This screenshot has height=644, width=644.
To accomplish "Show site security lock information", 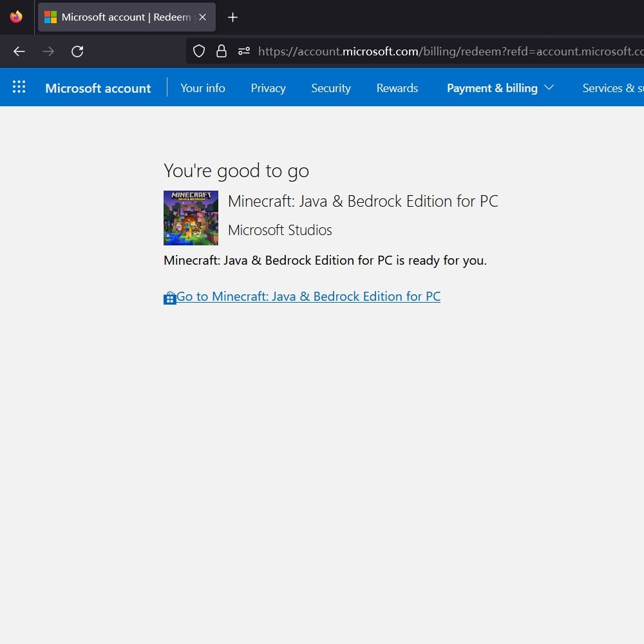I will pyautogui.click(x=222, y=52).
